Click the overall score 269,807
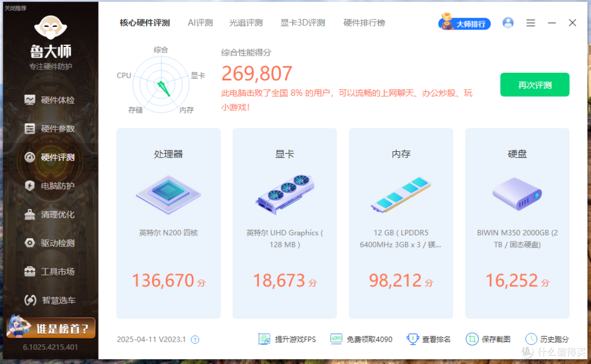Viewport: 591px width, 364px height. tap(257, 73)
